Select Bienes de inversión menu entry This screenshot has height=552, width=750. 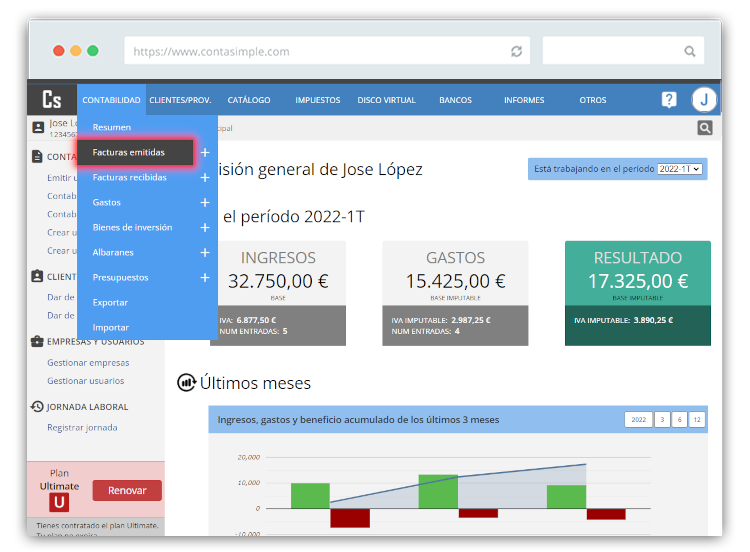(132, 228)
